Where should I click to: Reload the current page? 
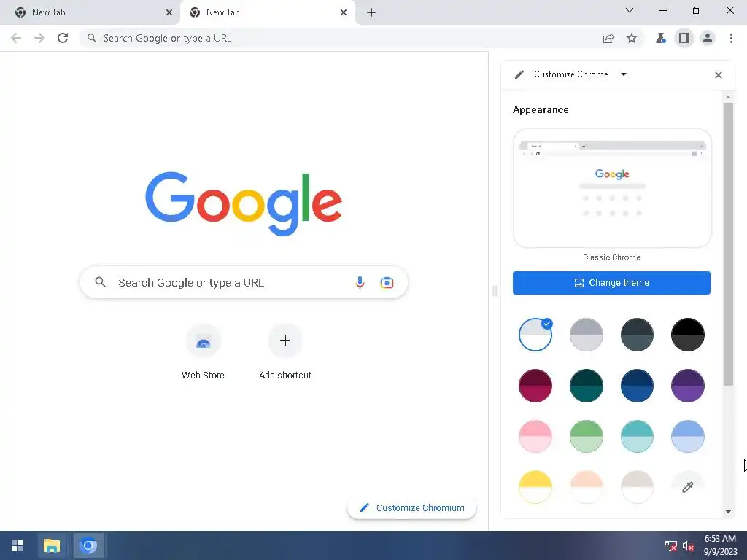click(63, 38)
